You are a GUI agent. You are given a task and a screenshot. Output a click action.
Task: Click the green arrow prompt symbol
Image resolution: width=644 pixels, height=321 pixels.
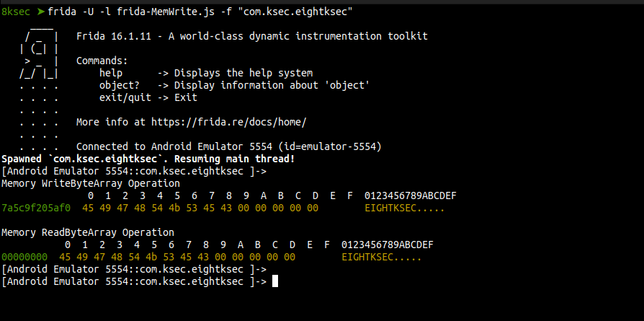click(40, 12)
